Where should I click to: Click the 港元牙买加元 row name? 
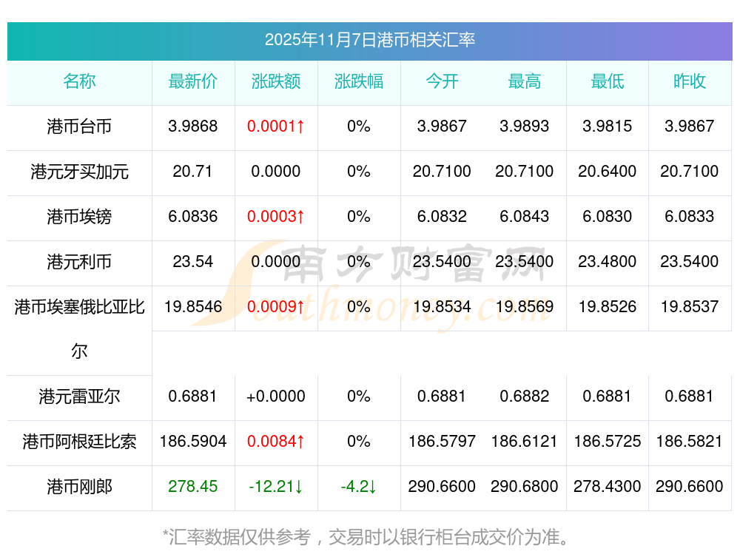click(x=79, y=172)
